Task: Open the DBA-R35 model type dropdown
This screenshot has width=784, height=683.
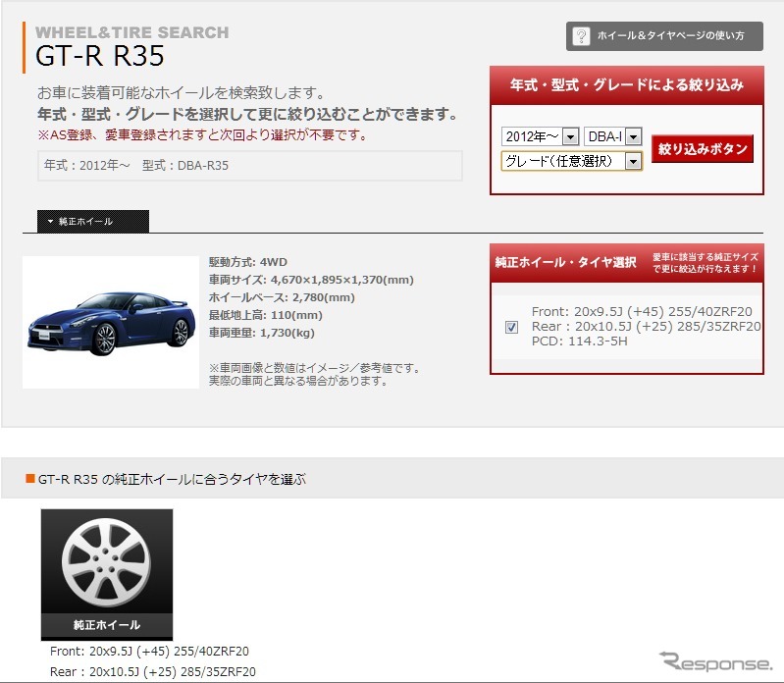Action: tap(612, 136)
